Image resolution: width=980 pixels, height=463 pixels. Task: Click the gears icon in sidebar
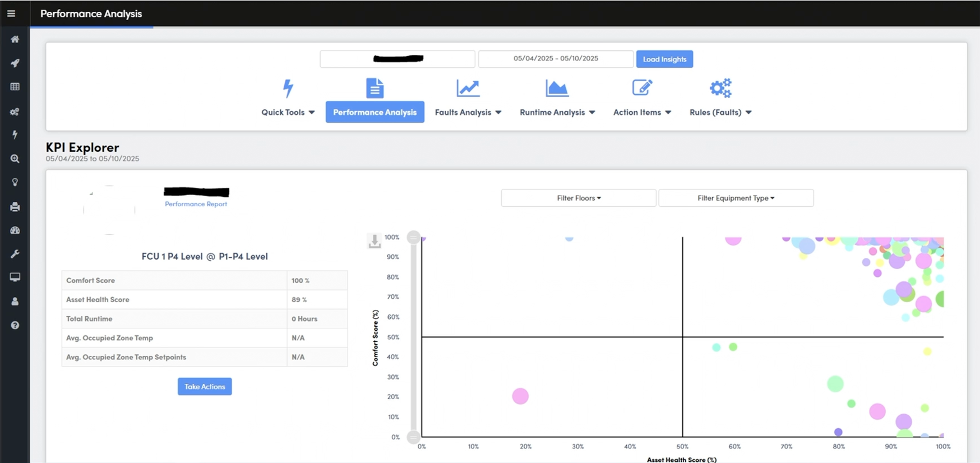[x=15, y=112]
